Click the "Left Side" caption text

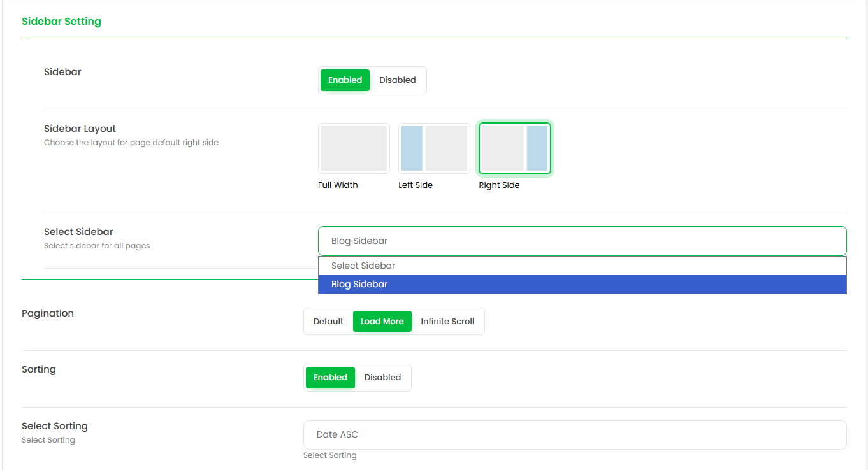coord(416,185)
